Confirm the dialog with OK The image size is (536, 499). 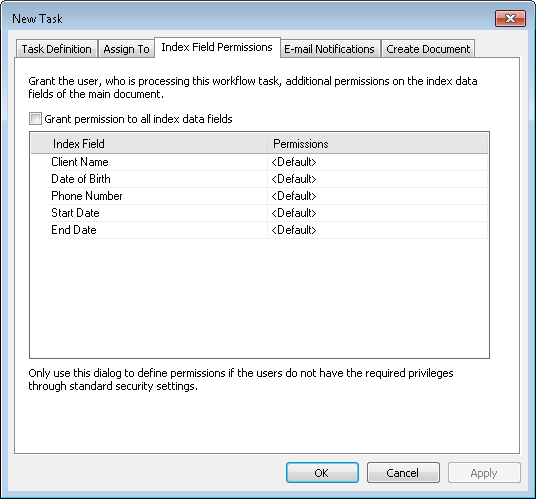(322, 473)
